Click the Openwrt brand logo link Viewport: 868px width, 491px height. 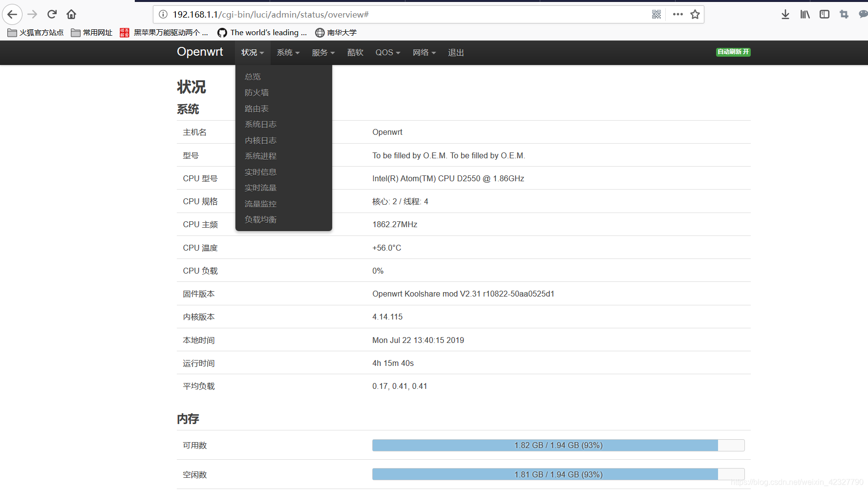pyautogui.click(x=200, y=52)
